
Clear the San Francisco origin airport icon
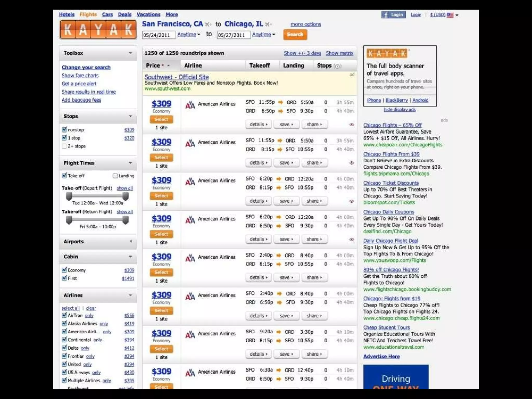[x=208, y=24]
